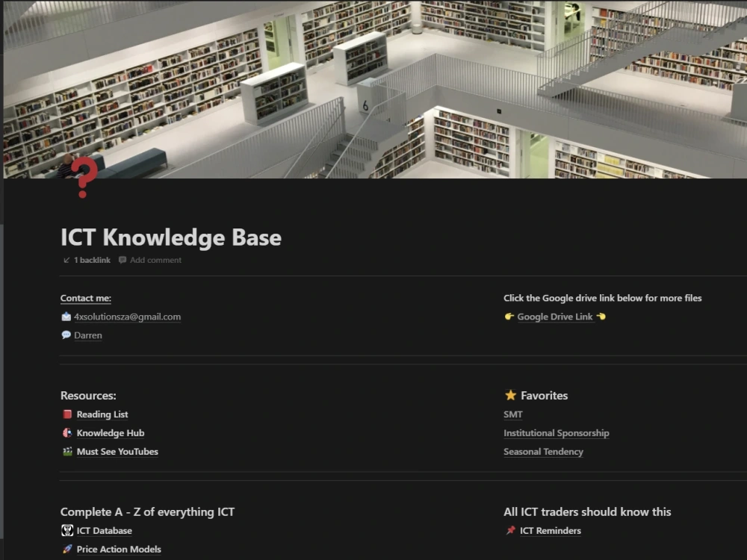Click the pencil icon next to Price Action Models

pyautogui.click(x=66, y=549)
